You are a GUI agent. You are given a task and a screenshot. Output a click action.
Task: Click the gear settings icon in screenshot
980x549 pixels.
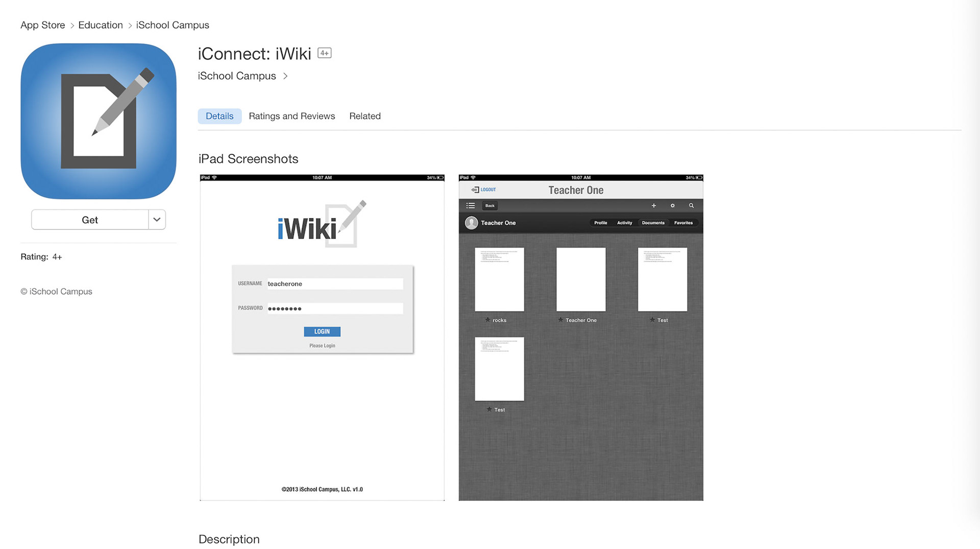click(x=673, y=206)
